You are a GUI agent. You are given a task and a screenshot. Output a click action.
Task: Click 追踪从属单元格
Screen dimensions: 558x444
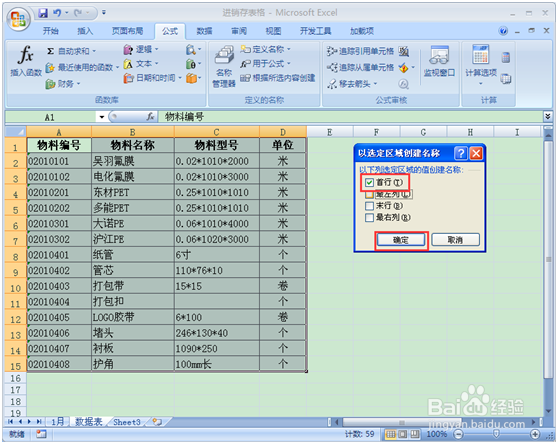[x=360, y=67]
